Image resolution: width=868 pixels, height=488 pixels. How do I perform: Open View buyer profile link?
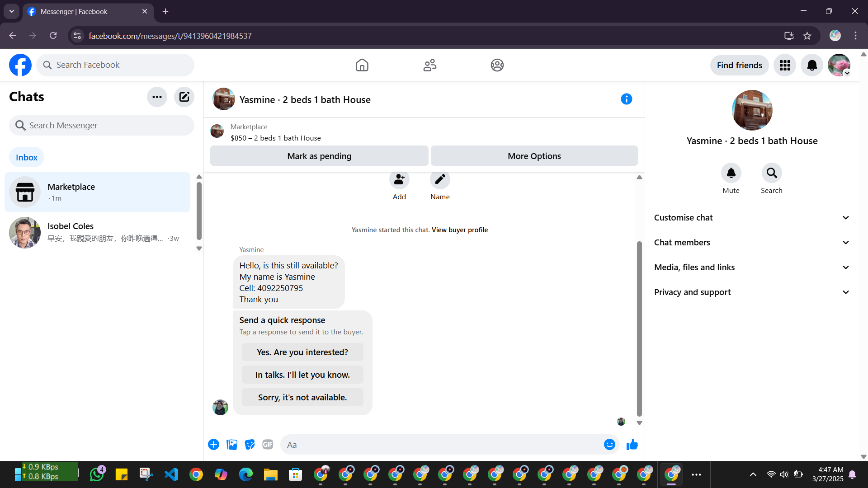pyautogui.click(x=459, y=230)
